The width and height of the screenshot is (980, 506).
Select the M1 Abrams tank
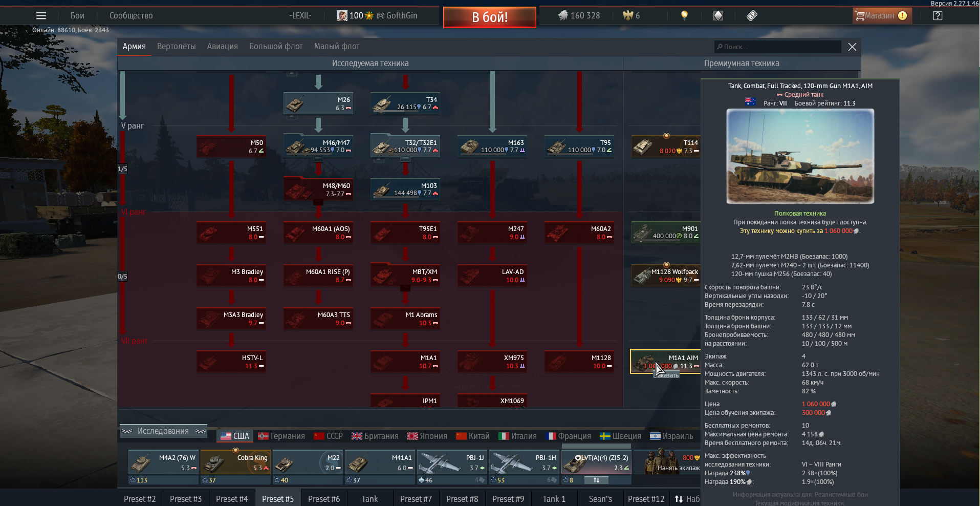[x=405, y=319]
